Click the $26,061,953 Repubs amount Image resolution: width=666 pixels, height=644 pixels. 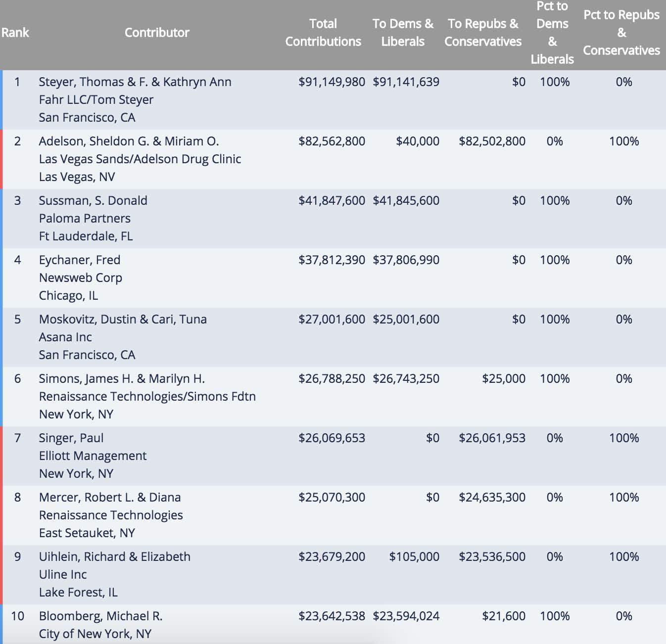492,438
